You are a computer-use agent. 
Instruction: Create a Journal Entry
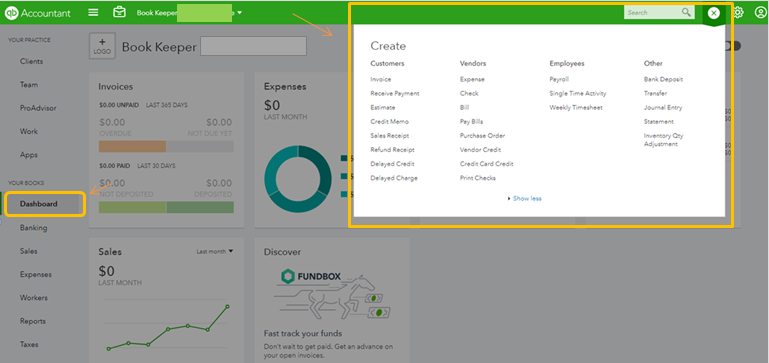663,107
